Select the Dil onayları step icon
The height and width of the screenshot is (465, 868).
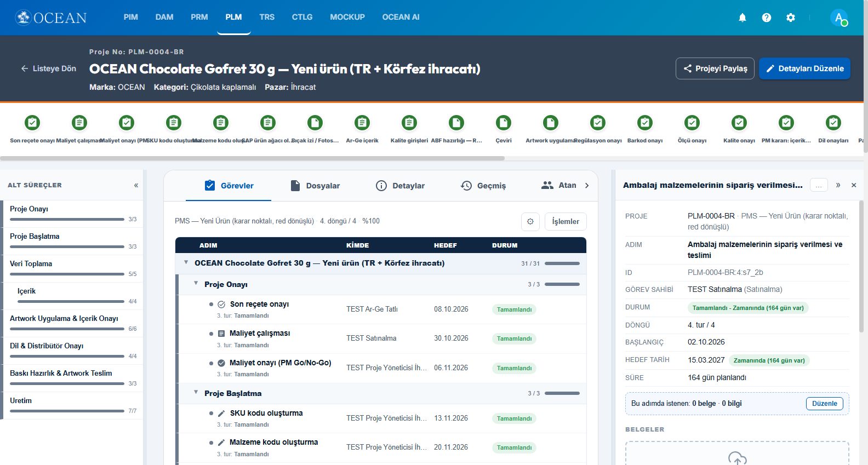(x=833, y=123)
